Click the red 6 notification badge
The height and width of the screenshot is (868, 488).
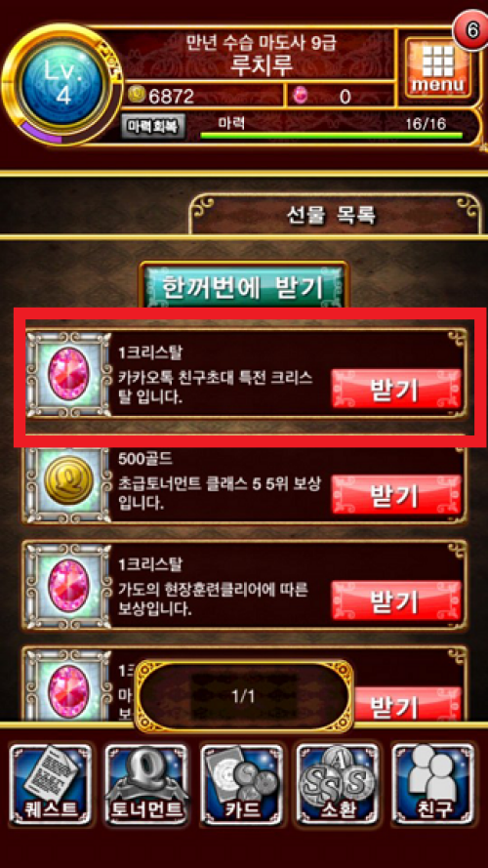coord(470,31)
